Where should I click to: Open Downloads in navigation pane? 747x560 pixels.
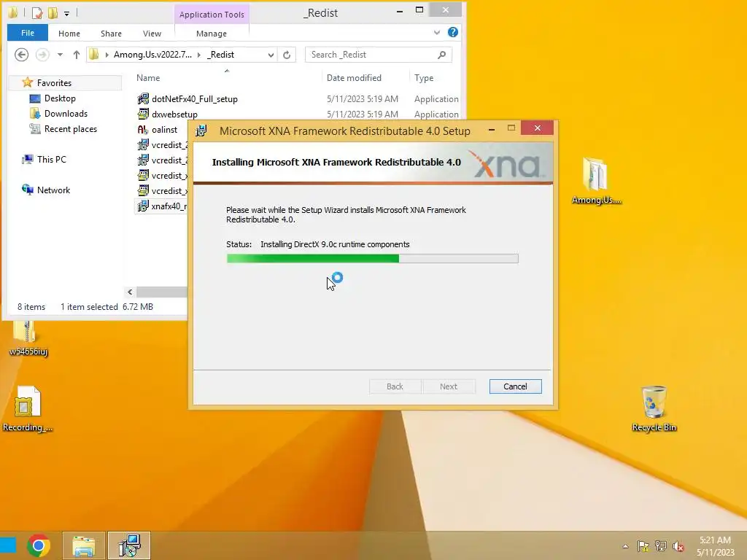click(x=66, y=113)
